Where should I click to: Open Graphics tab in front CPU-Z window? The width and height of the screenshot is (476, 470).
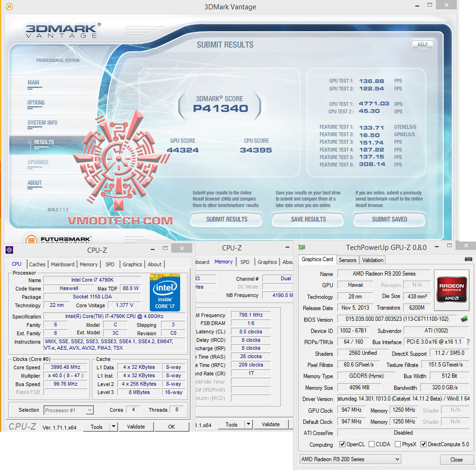(x=133, y=264)
